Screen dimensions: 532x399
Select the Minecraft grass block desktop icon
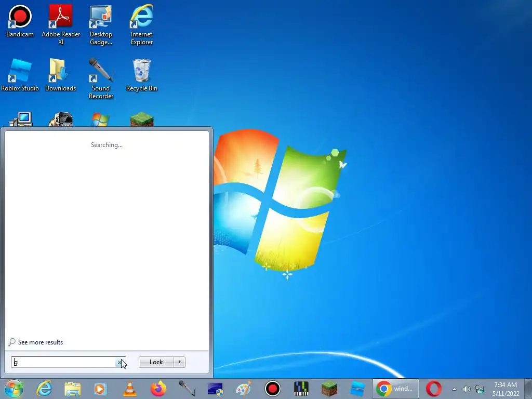[x=141, y=119]
